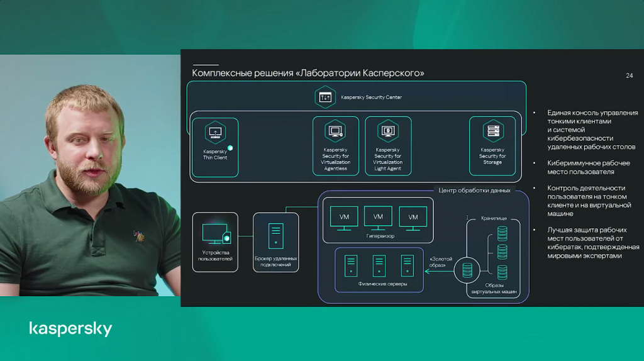Click 'Kaspersky Security for Virtualization Agentless' label
Viewport: 644px width, 361px height.
tap(335, 159)
